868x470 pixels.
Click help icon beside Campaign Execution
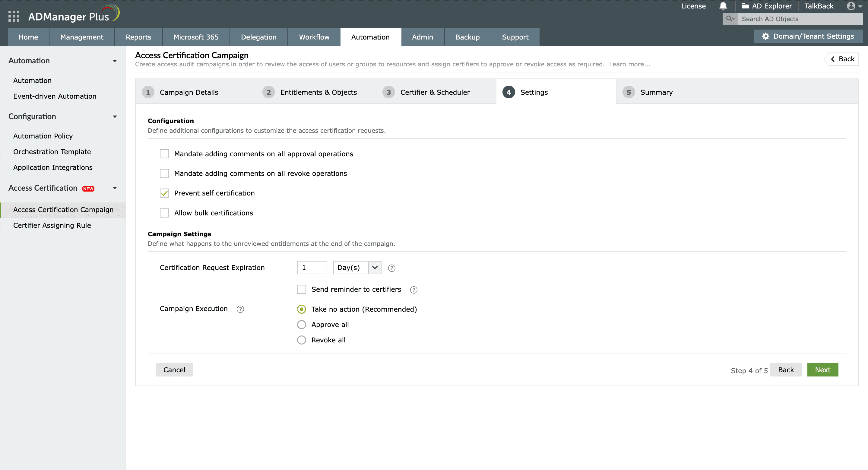pyautogui.click(x=240, y=309)
